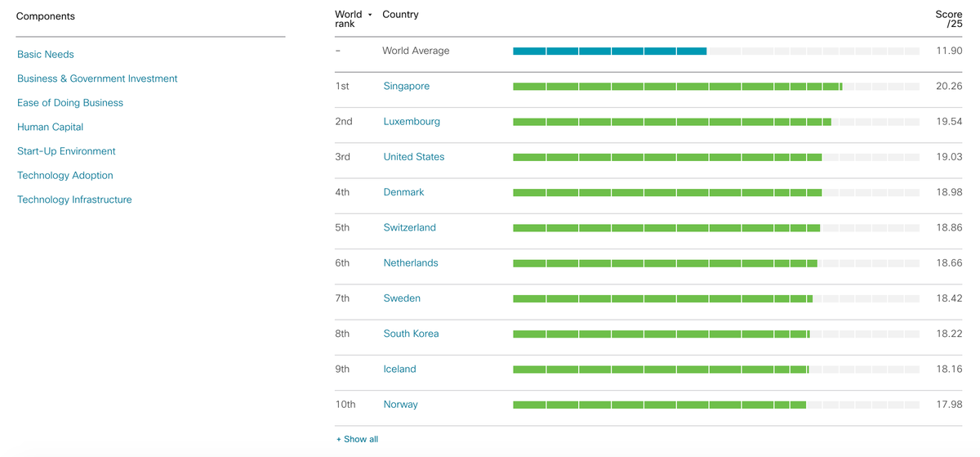Open the Start-Up Environment component

(66, 151)
